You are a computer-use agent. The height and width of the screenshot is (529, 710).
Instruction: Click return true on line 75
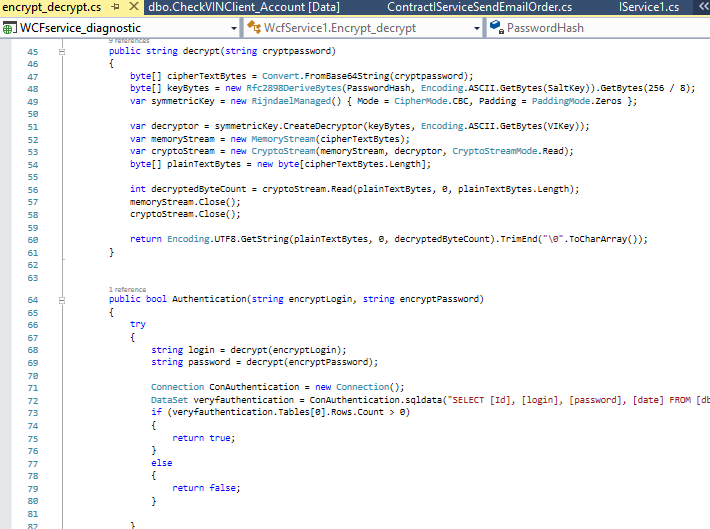[203, 438]
